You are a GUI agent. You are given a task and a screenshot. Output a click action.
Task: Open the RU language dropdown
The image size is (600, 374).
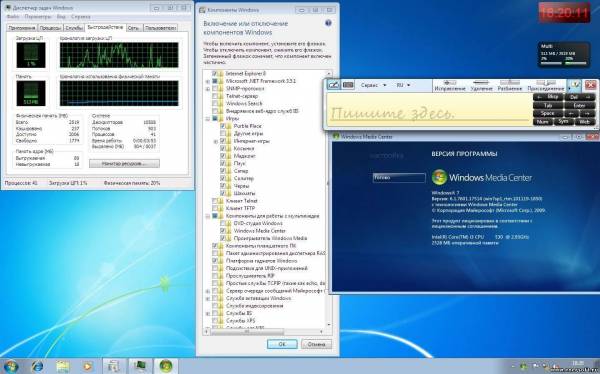click(x=403, y=85)
